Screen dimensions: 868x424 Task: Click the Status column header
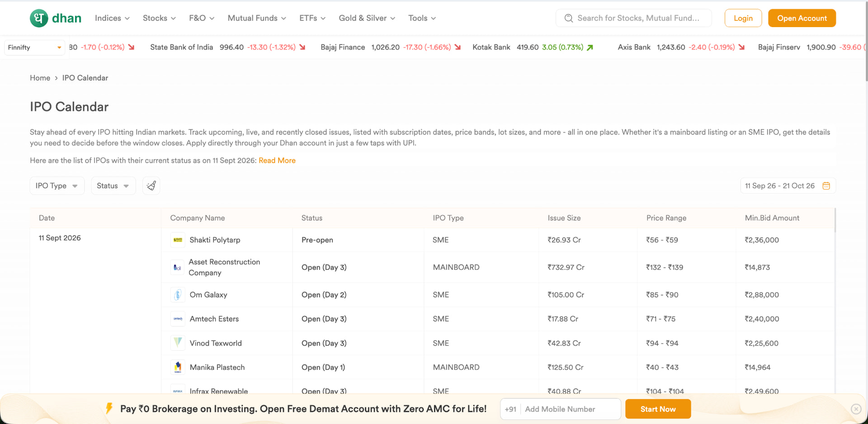tap(312, 218)
